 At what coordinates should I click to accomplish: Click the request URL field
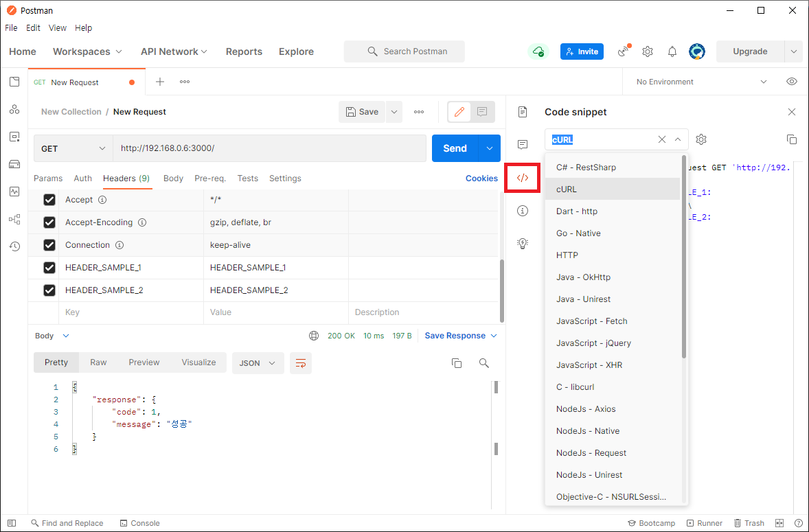(x=269, y=148)
